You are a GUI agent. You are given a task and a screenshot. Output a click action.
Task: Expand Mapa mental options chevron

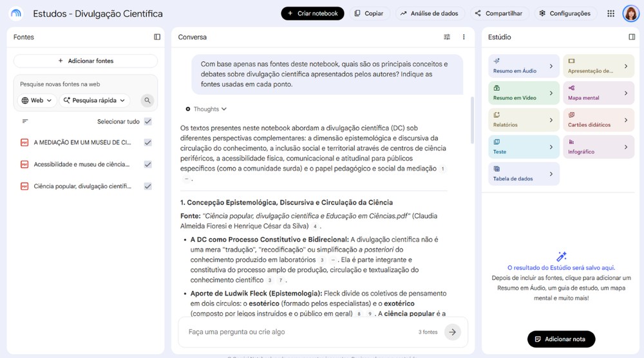point(626,93)
